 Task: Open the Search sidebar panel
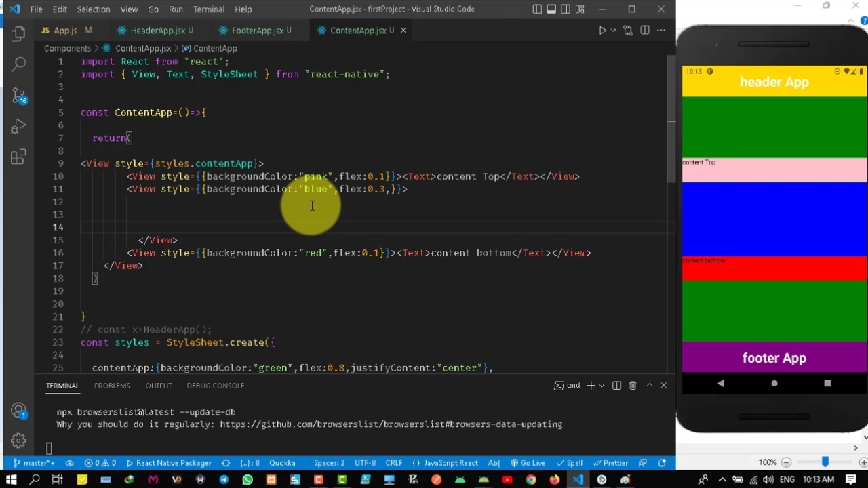[18, 64]
